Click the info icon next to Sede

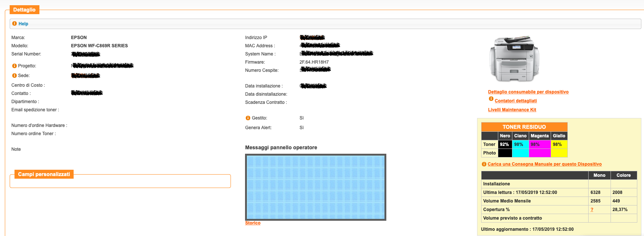click(x=15, y=76)
